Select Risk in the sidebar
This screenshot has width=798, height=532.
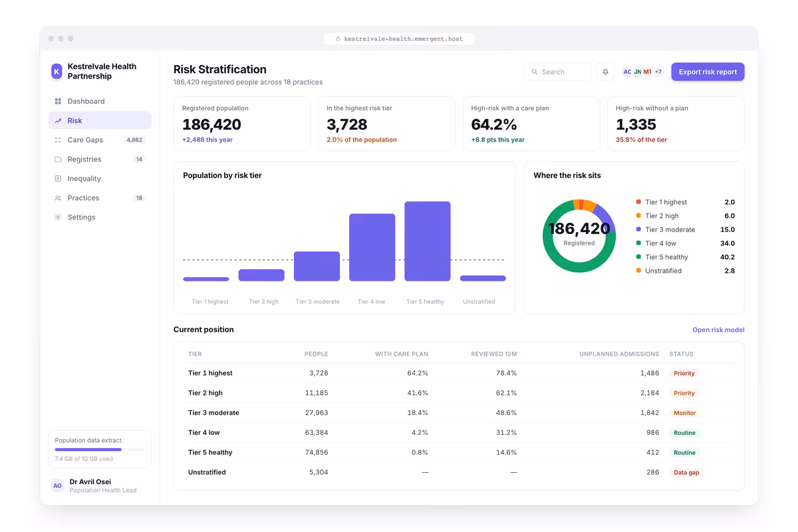click(100, 120)
